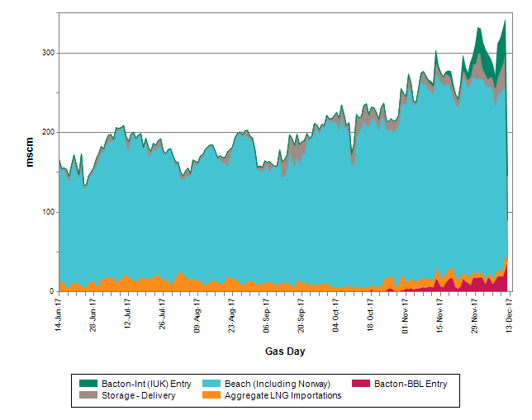This screenshot has width=532, height=420.
Task: Click the 200 value on the y-axis
Action: pyautogui.click(x=46, y=132)
